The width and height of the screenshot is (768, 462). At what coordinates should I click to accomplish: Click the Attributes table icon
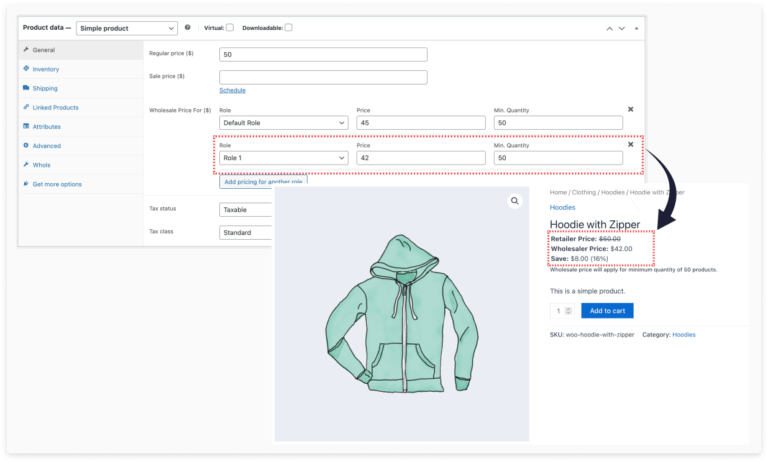(26, 126)
